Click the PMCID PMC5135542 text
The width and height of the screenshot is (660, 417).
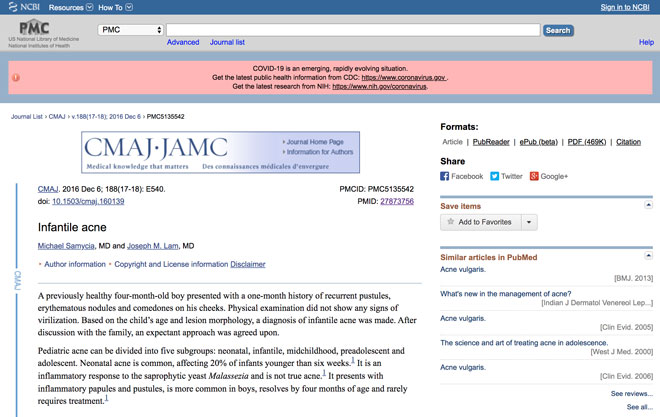376,189
